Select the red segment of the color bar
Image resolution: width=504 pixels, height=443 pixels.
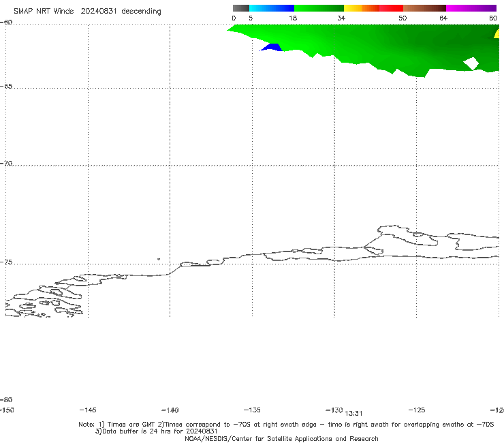[391, 8]
